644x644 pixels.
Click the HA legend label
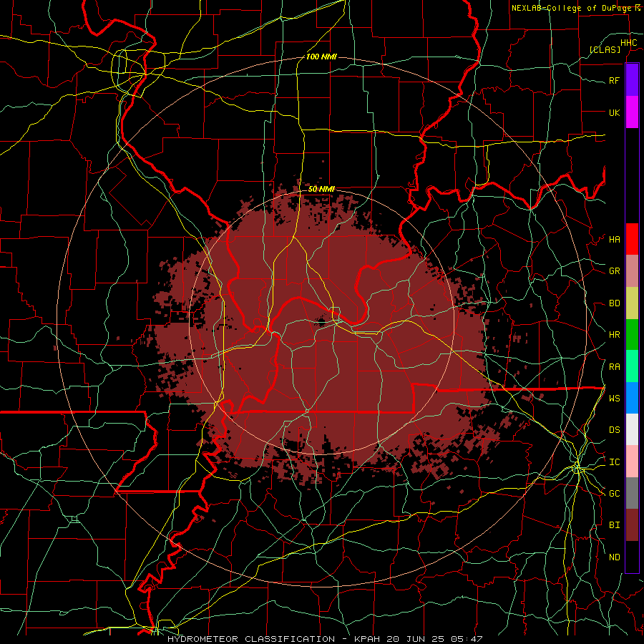[x=614, y=240]
